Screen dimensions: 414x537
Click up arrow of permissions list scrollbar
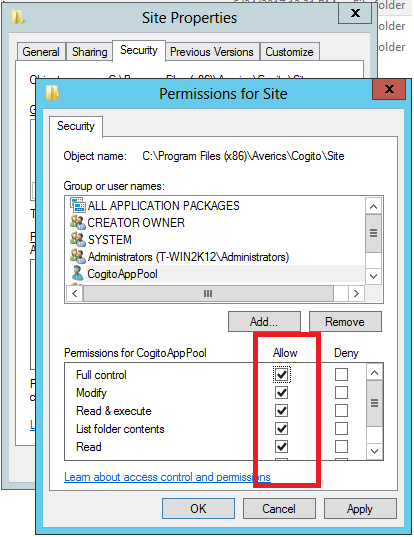375,372
